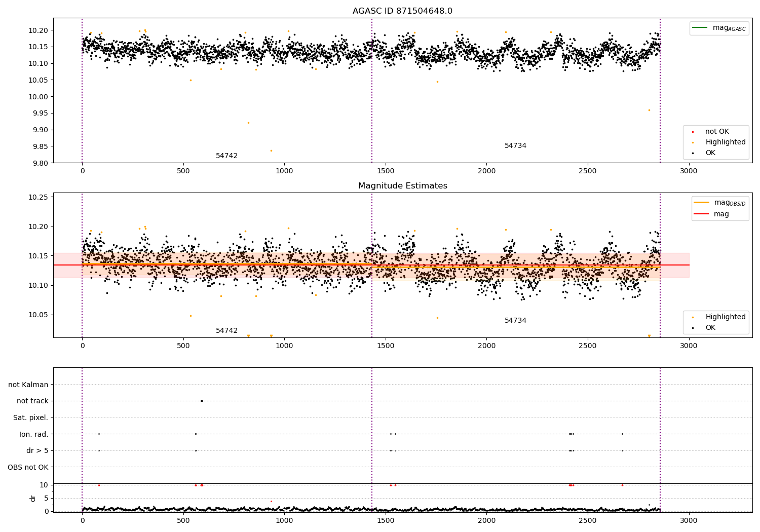The height and width of the screenshot is (532, 760).
Task: Click OK label in top plot legend
Action: tap(710, 153)
